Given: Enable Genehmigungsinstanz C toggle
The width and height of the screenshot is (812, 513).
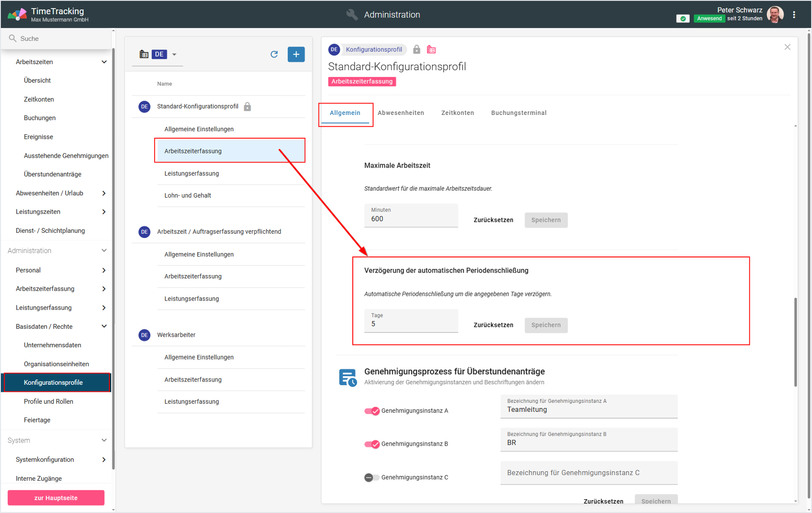Looking at the screenshot, I should point(372,477).
